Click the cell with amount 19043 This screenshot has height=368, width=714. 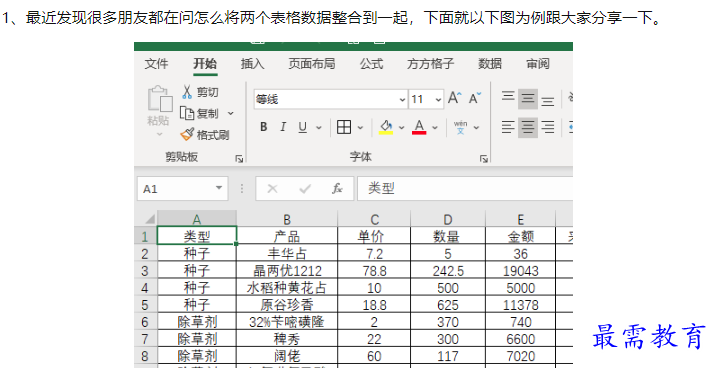pyautogui.click(x=520, y=271)
